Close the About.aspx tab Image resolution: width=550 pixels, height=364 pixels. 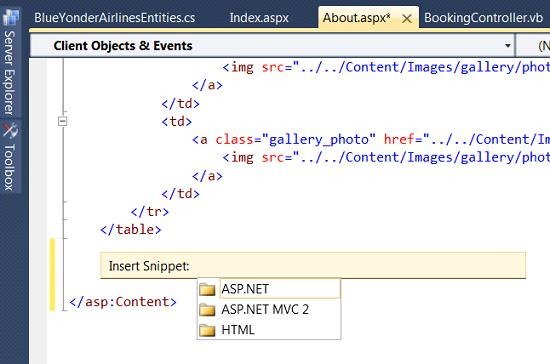point(407,19)
